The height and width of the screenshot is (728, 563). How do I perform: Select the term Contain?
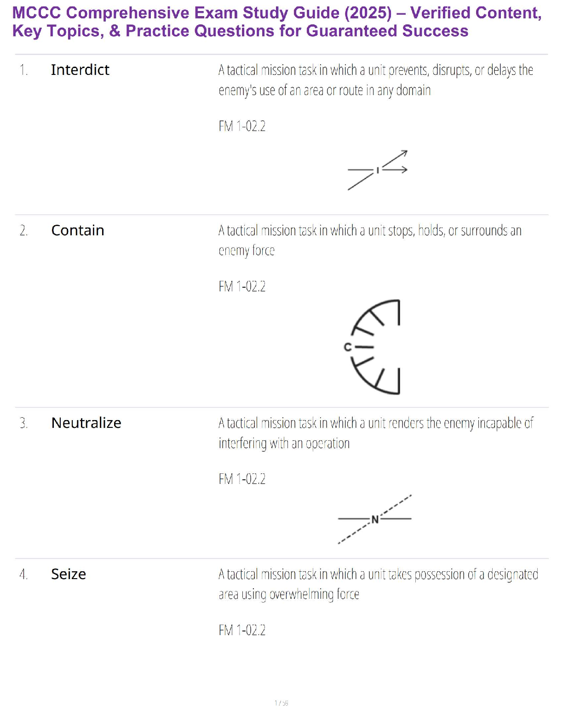click(78, 230)
